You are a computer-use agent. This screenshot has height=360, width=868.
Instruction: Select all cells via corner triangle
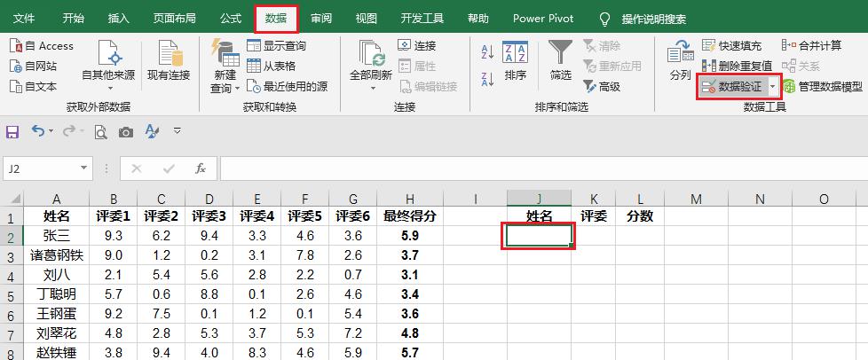pos(12,199)
